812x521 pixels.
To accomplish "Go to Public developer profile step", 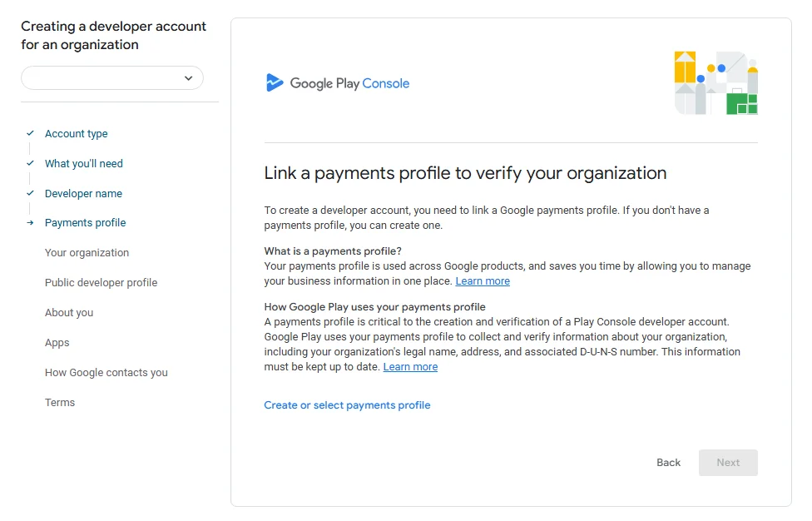I will [x=101, y=283].
